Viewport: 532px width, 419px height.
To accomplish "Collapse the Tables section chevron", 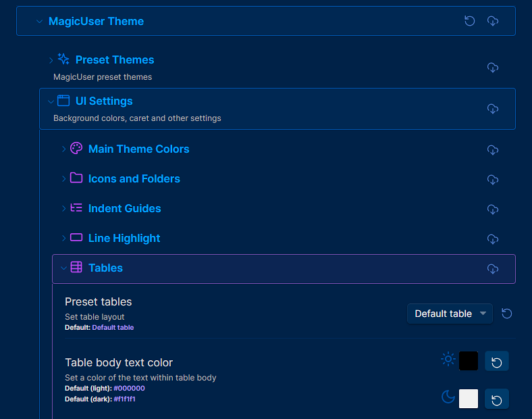I will (63, 268).
